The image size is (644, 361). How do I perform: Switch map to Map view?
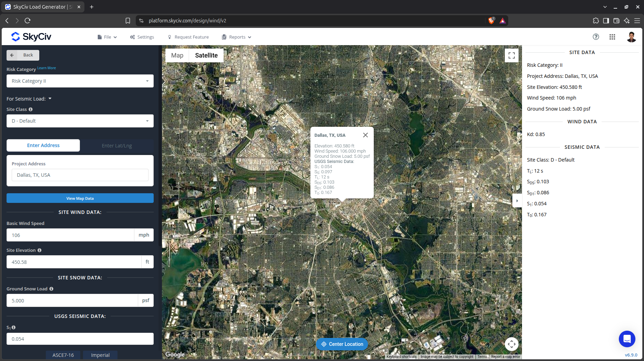coord(177,55)
